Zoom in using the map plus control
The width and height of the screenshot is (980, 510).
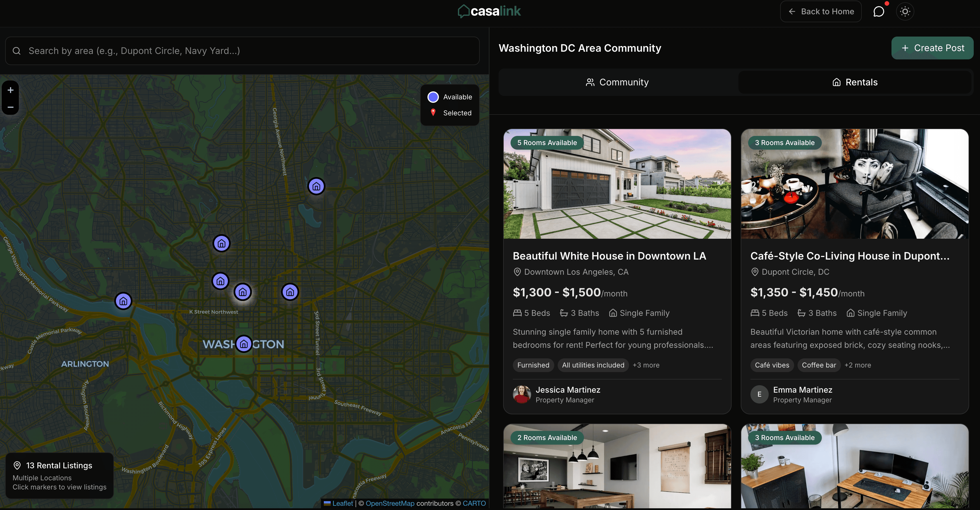[10, 90]
